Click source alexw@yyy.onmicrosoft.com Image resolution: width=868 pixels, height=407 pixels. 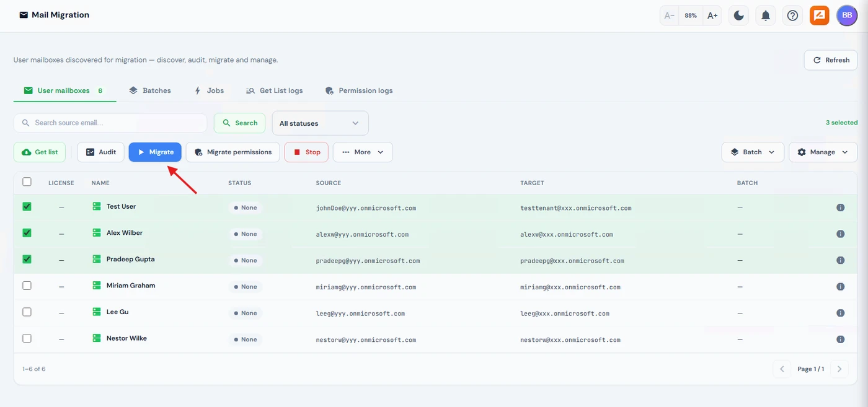tap(362, 235)
